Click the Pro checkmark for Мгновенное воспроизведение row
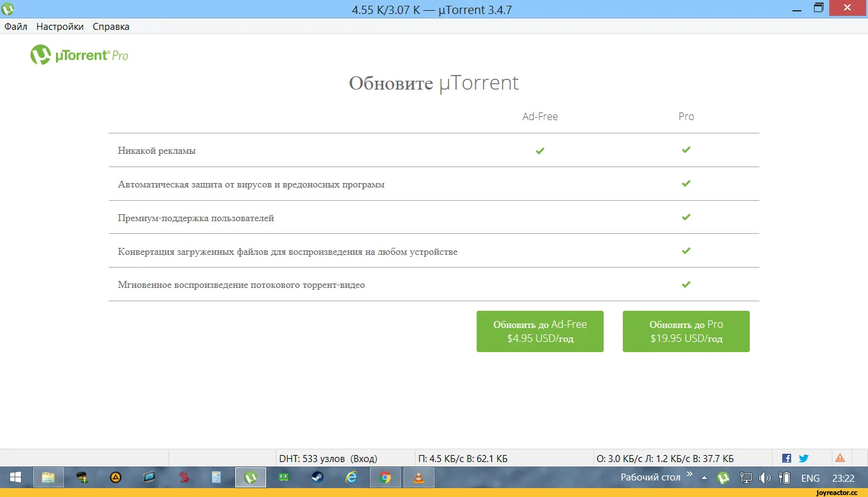 686,284
